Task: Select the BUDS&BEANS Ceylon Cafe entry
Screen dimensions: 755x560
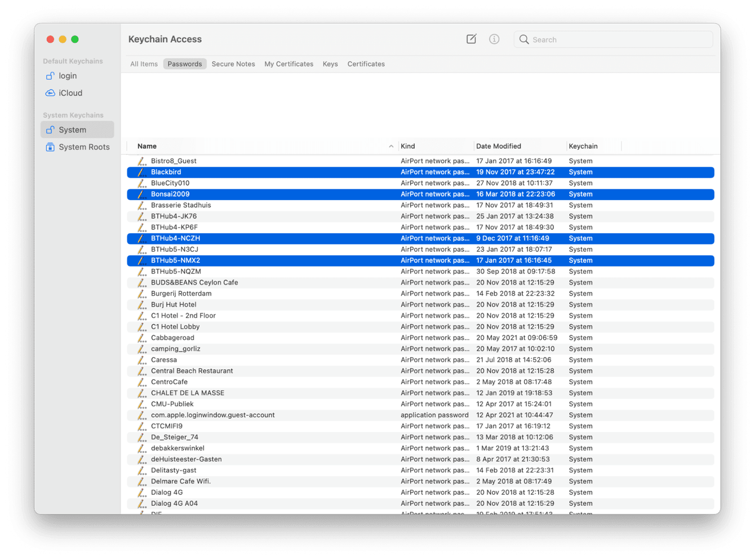Action: (194, 282)
